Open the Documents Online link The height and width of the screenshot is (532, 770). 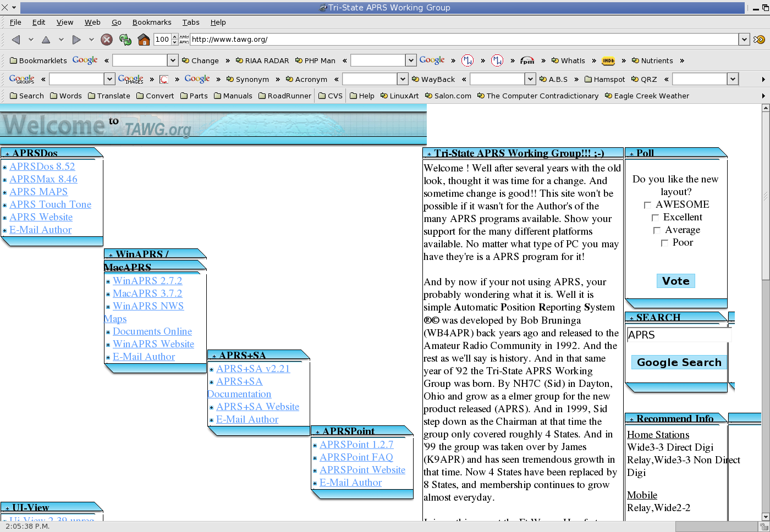coord(152,331)
